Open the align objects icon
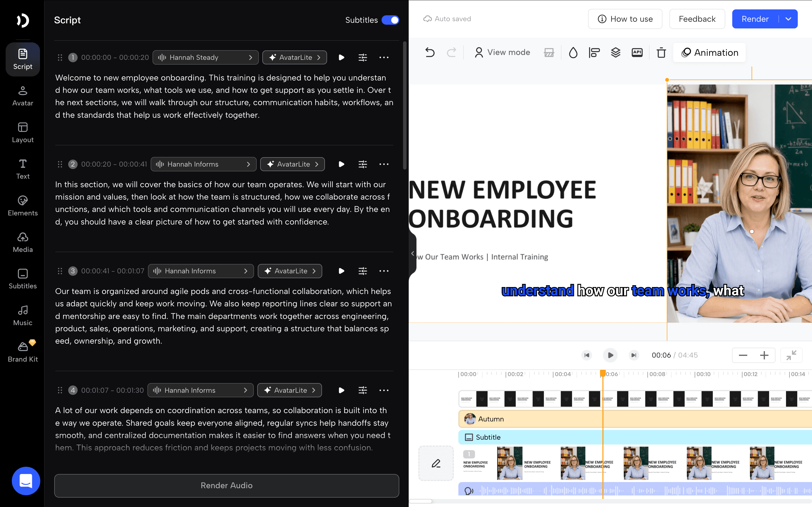812x507 pixels. 594,52
